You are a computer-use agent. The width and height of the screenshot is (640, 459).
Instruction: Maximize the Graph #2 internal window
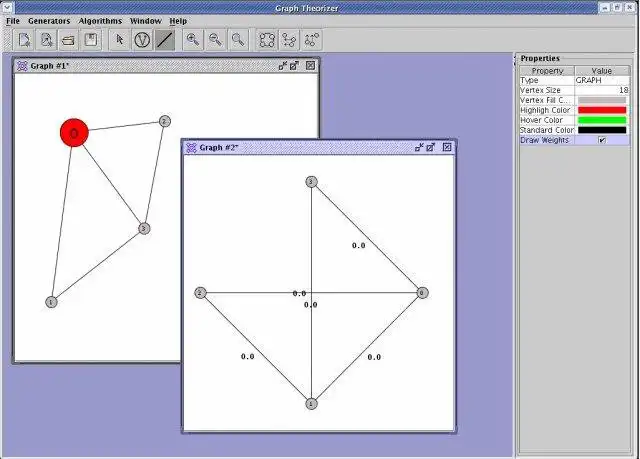(431, 147)
